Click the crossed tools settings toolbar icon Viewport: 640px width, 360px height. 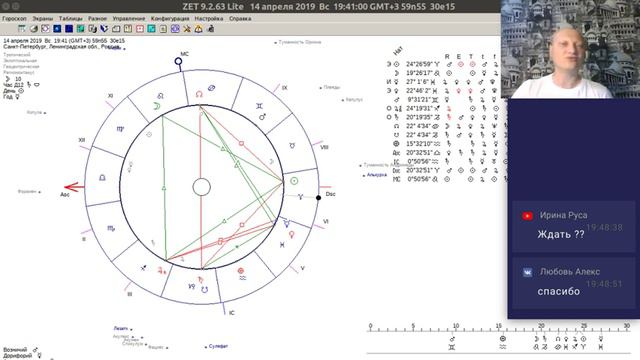click(x=187, y=29)
